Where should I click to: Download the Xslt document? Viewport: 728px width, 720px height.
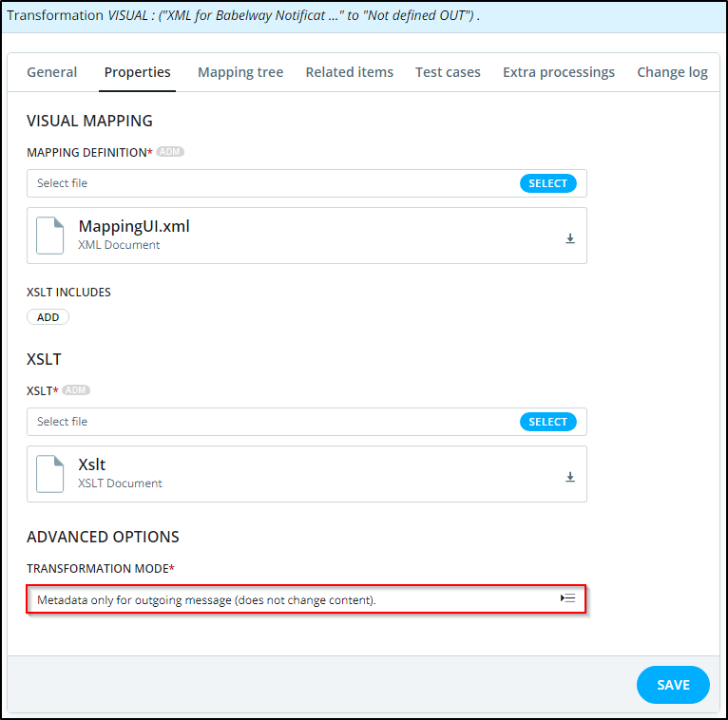570,477
